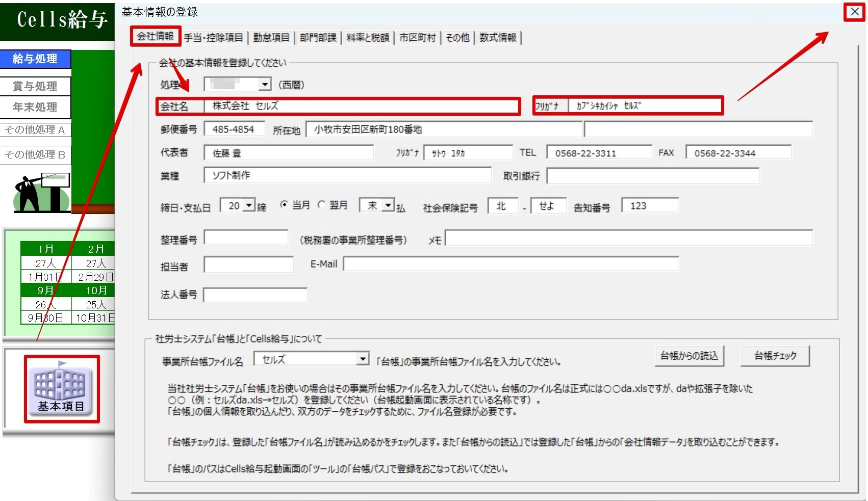This screenshot has height=501, width=868.
Task: Expand the 処理年 dropdown
Action: (x=265, y=85)
